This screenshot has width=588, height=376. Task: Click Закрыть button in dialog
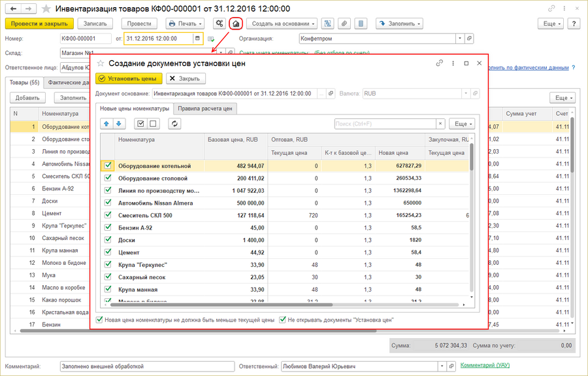click(x=186, y=78)
